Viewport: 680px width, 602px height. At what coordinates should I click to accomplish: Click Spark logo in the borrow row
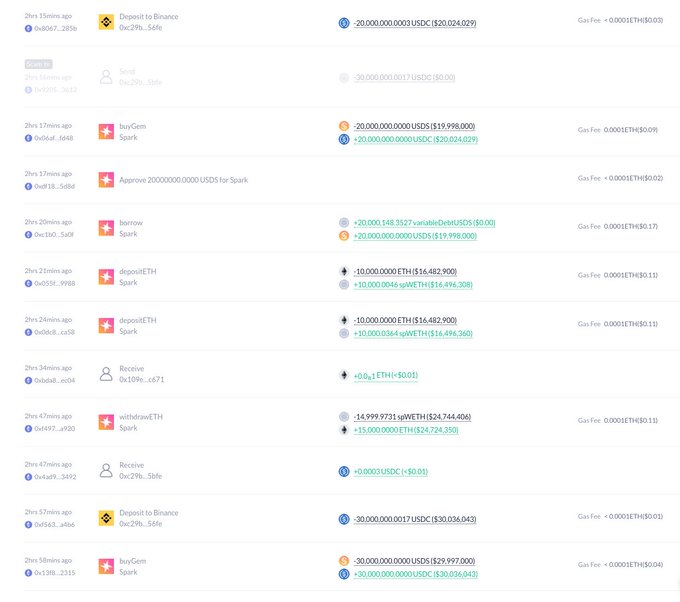point(106,228)
